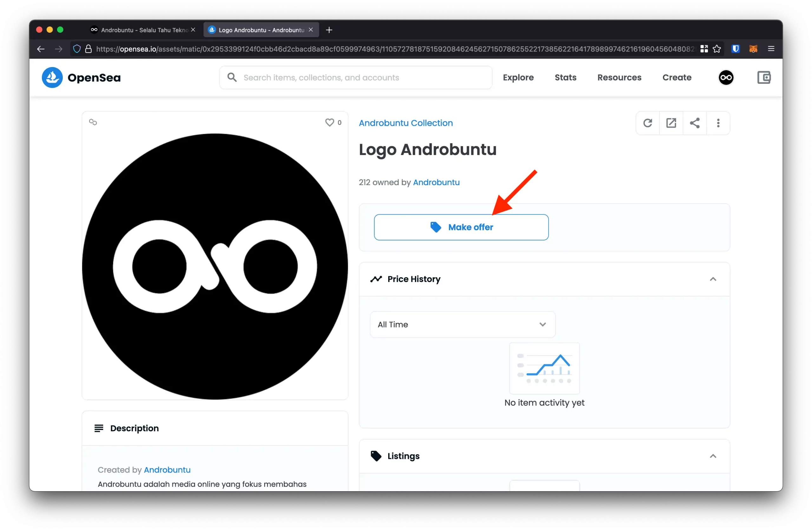This screenshot has height=530, width=812.
Task: Open the wallet icon in the header
Action: [x=763, y=77]
